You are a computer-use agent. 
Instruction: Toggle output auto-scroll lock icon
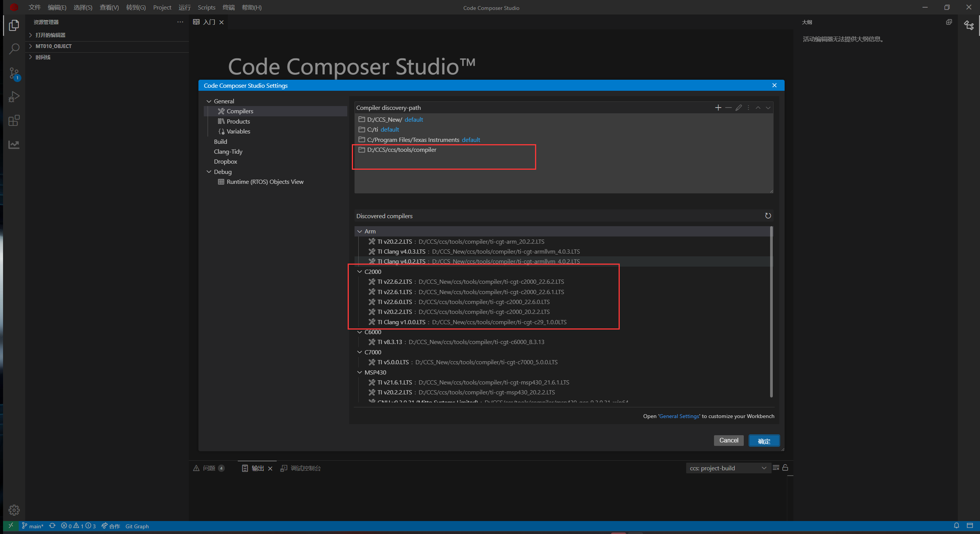(x=785, y=468)
